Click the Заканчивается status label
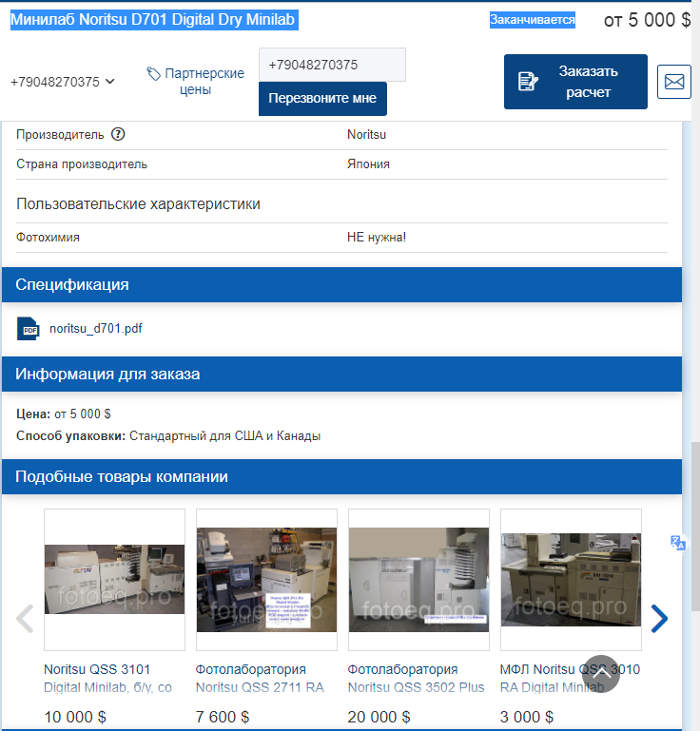Viewport: 700px width, 731px height. click(x=532, y=20)
